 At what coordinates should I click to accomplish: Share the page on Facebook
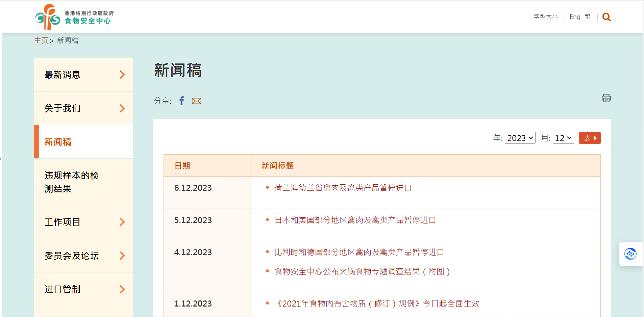coord(182,101)
